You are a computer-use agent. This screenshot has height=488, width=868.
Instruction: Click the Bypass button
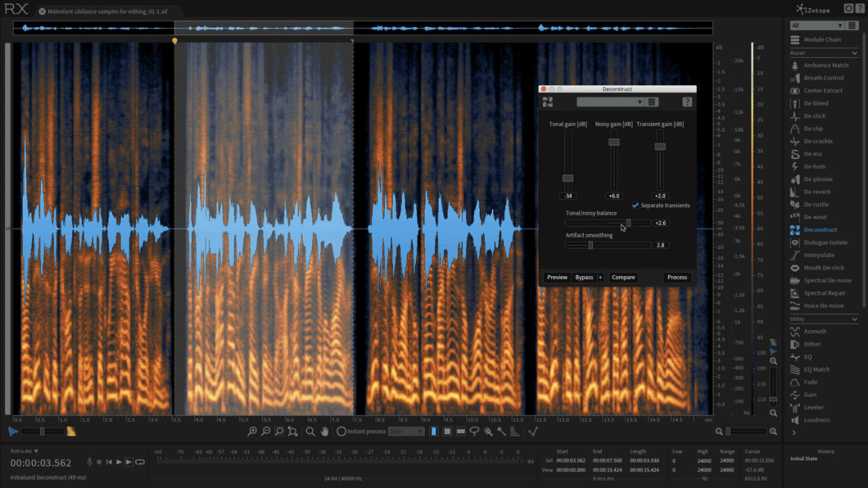[584, 277]
